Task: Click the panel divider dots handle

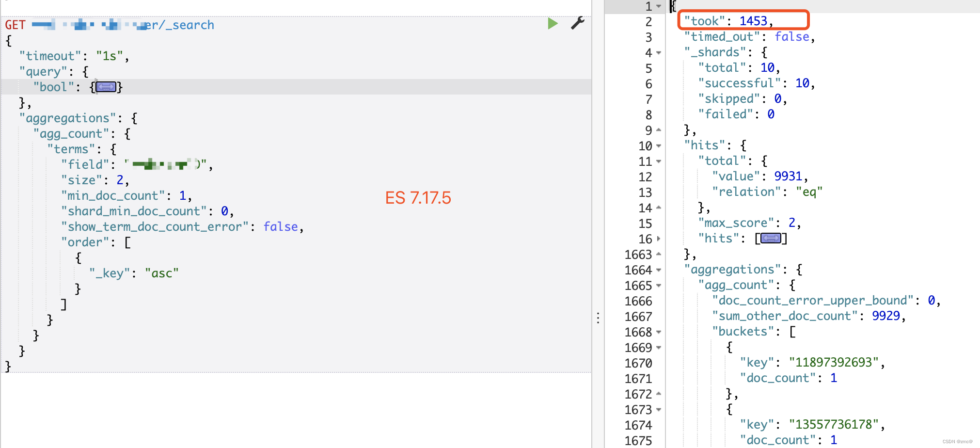Action: 599,318
